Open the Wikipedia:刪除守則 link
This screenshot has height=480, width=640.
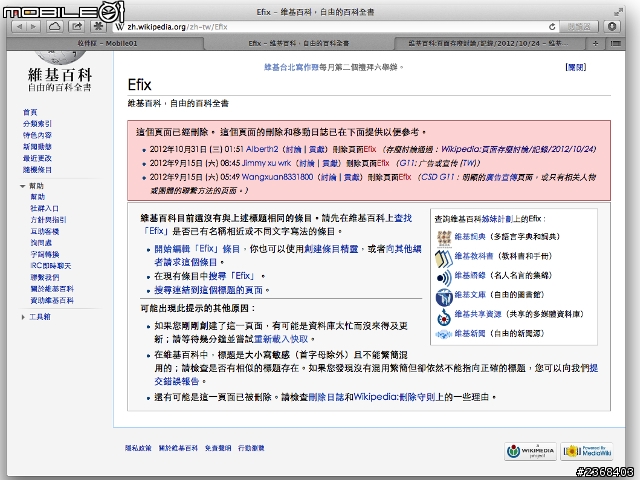click(x=394, y=397)
